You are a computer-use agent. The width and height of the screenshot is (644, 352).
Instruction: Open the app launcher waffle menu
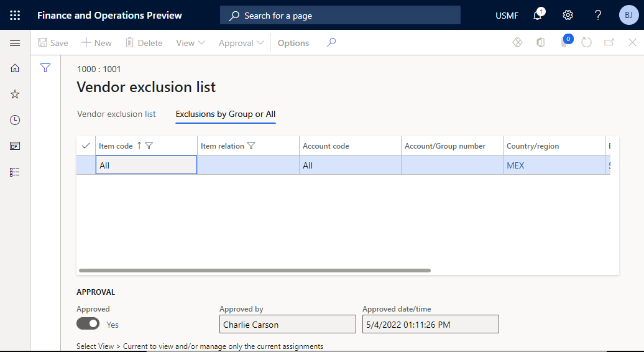pyautogui.click(x=15, y=15)
